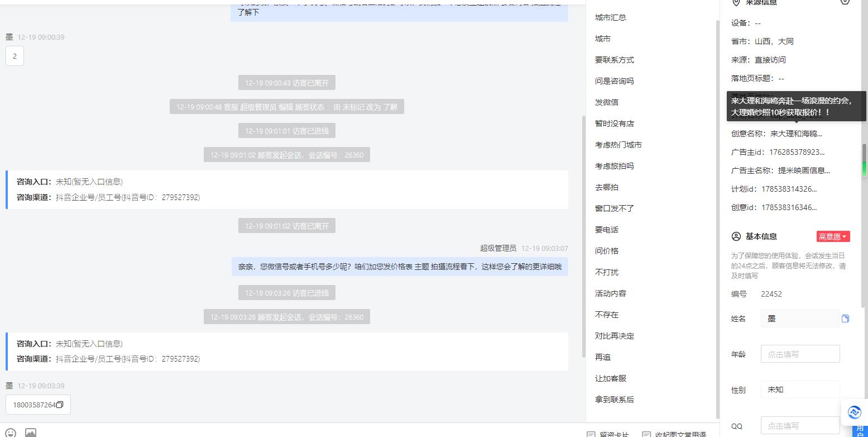Choose the 发微信 quick phrase
Image resolution: width=868 pixels, height=437 pixels.
click(x=607, y=102)
